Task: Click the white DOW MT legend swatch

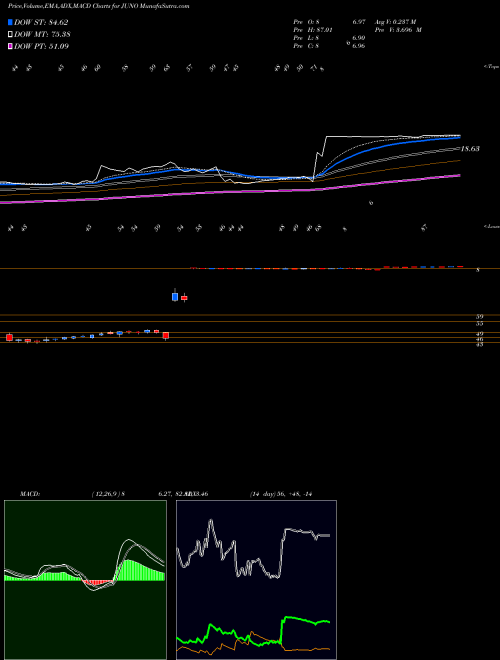Action: pyautogui.click(x=11, y=35)
